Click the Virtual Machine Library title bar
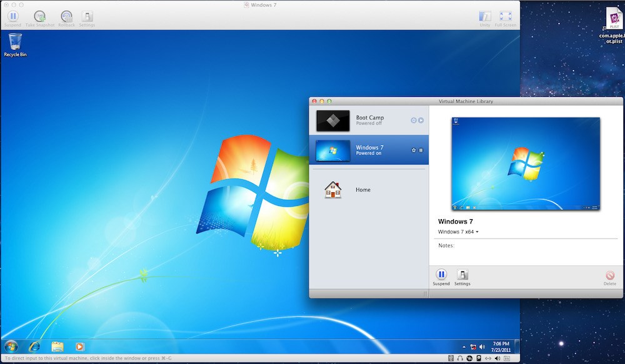 [466, 101]
